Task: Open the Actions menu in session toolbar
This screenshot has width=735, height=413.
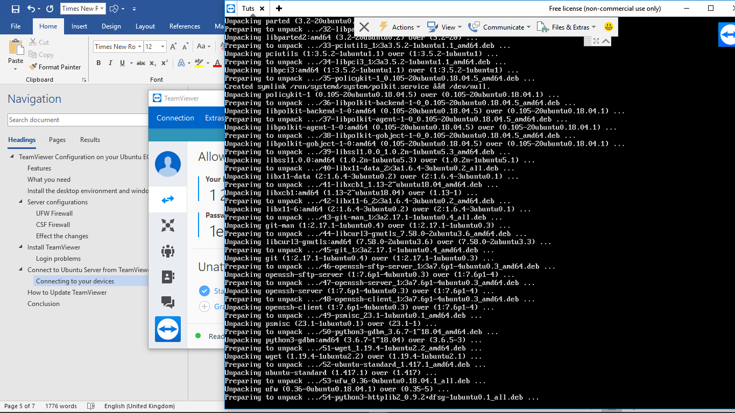Action: (x=399, y=27)
